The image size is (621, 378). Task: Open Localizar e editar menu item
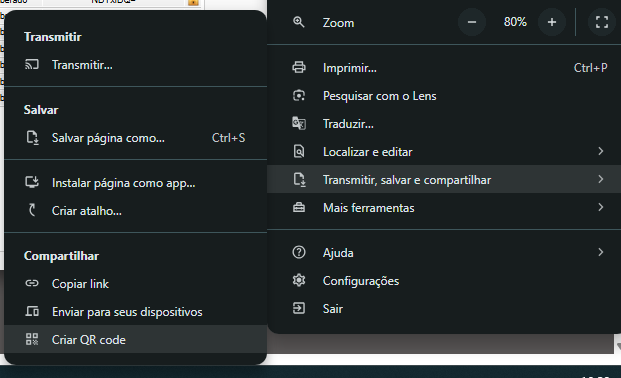point(444,152)
